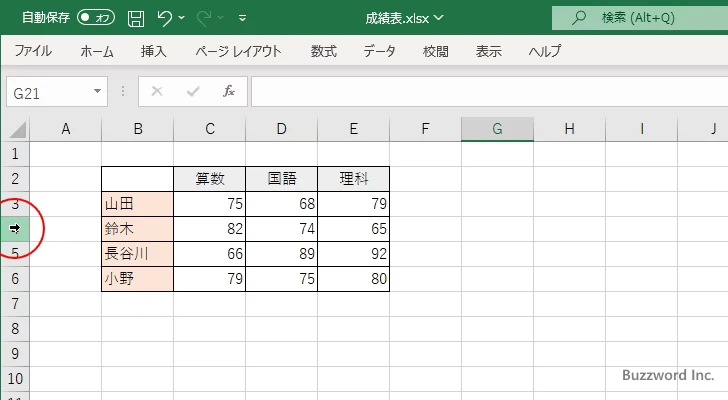This screenshot has height=400, width=728.
Task: Select column D header
Action: [281, 129]
